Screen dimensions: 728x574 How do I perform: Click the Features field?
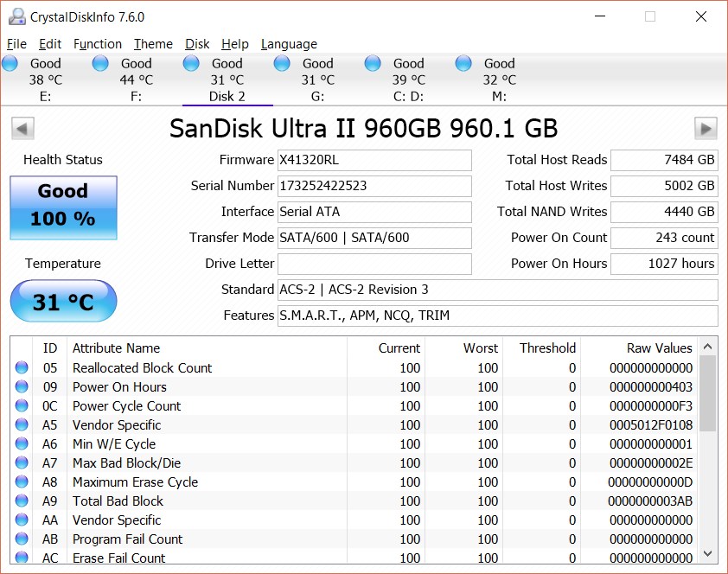coord(498,316)
